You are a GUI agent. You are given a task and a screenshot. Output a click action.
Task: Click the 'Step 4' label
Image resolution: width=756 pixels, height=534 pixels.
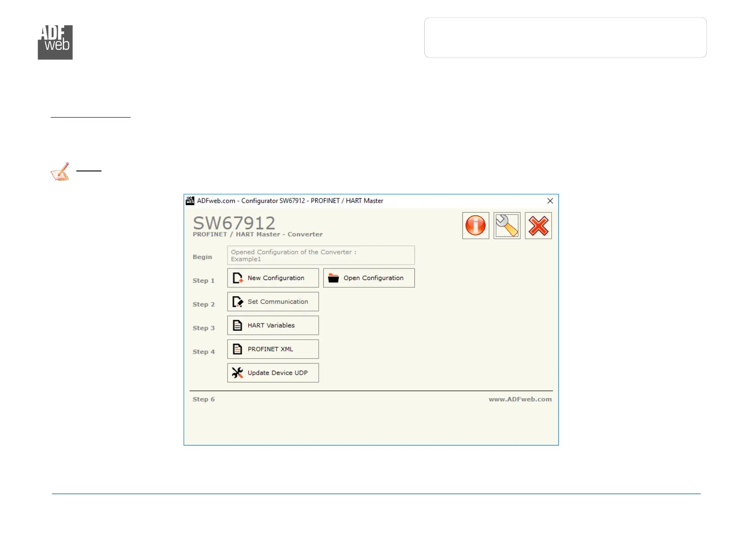[x=204, y=352]
